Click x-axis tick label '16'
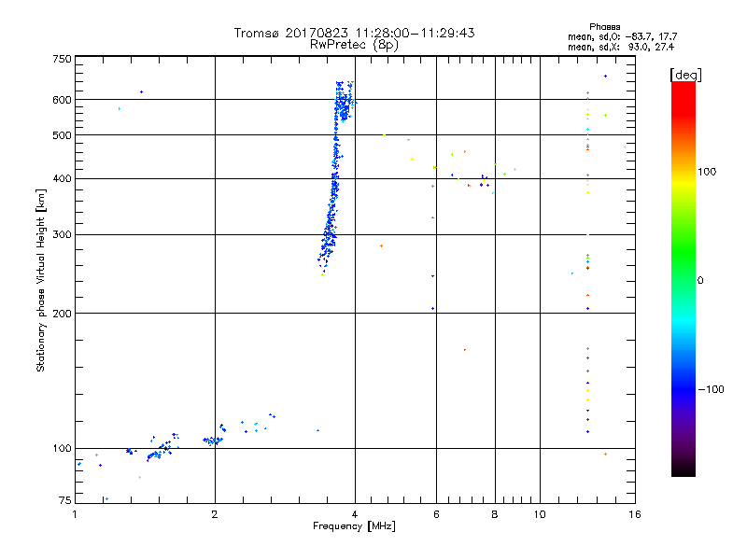 coord(635,514)
